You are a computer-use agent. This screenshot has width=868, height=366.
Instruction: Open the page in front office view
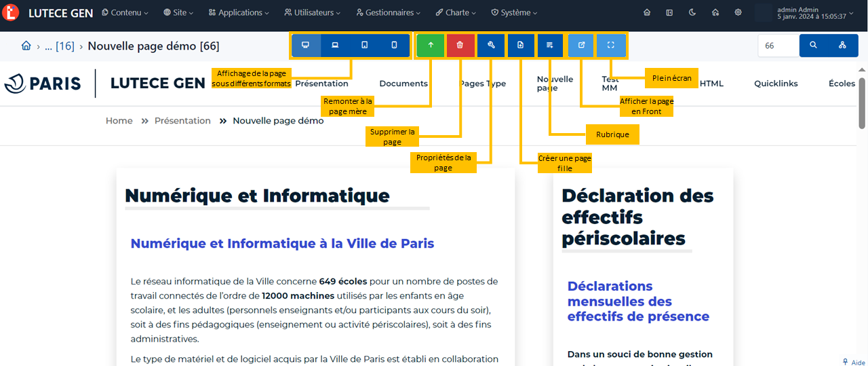point(581,45)
